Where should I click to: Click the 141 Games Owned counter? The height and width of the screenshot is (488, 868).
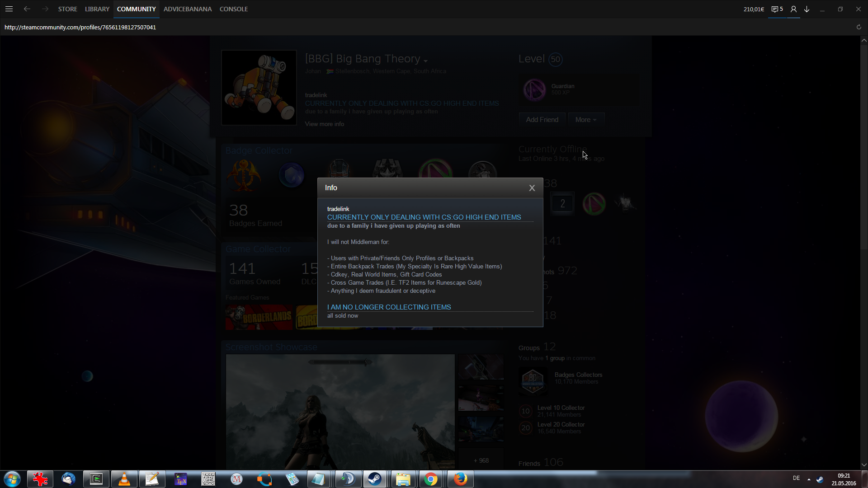(x=255, y=273)
